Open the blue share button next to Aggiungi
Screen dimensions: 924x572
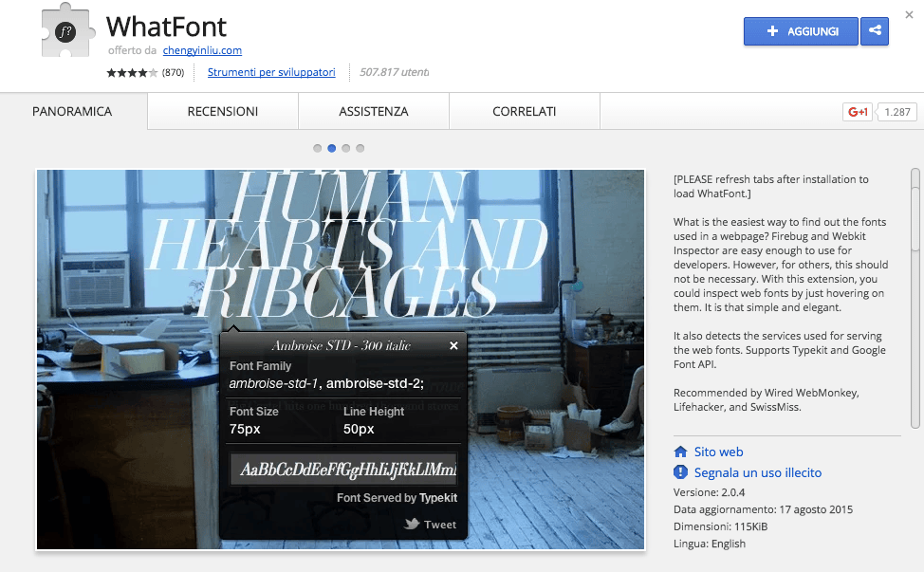(x=874, y=31)
